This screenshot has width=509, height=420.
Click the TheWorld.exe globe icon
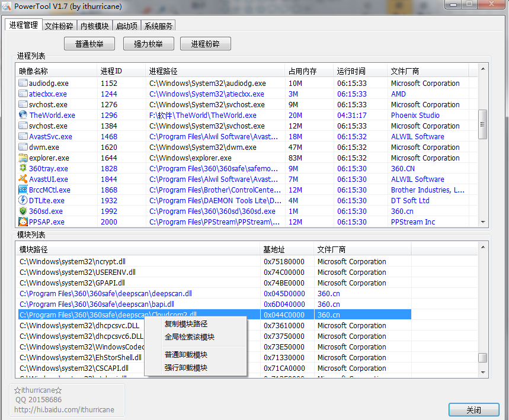coord(23,115)
